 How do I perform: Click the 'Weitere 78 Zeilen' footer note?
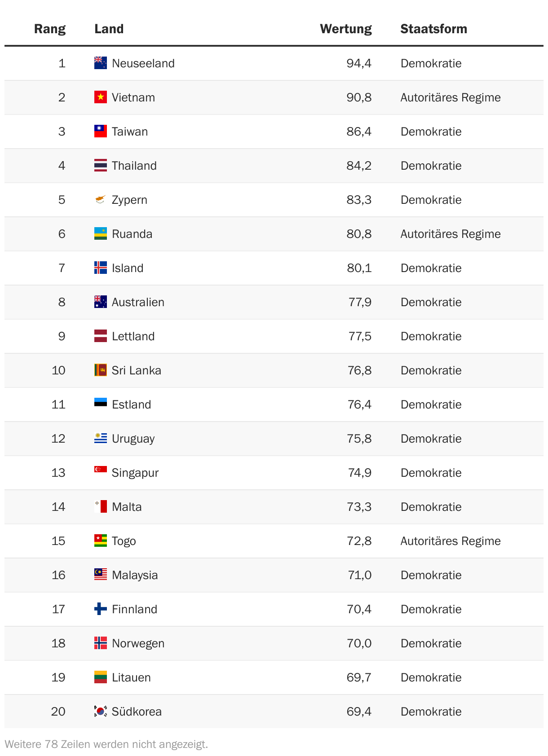click(x=106, y=744)
